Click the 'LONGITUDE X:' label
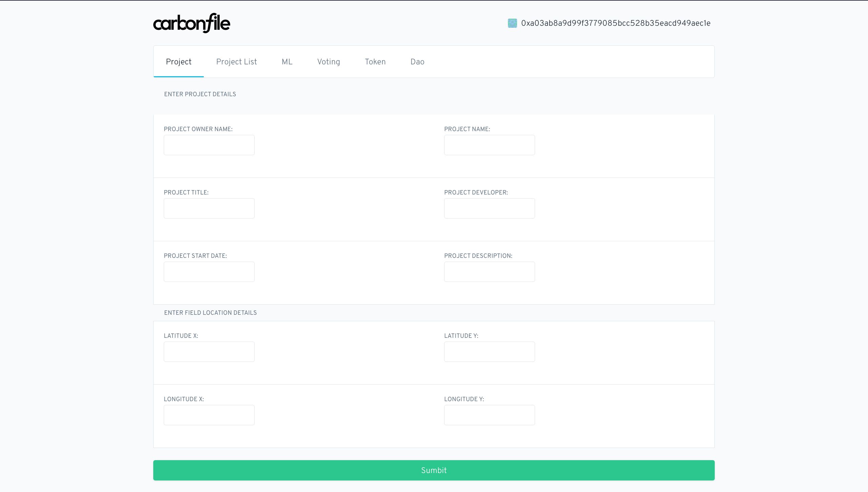This screenshot has height=492, width=868. [x=184, y=399]
